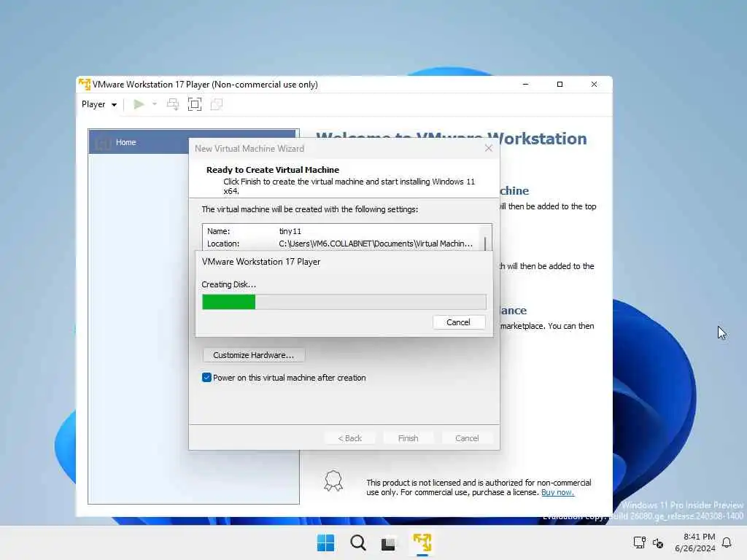Click the VMware logo in title bar
Image resolution: width=747 pixels, height=560 pixels.
click(85, 85)
